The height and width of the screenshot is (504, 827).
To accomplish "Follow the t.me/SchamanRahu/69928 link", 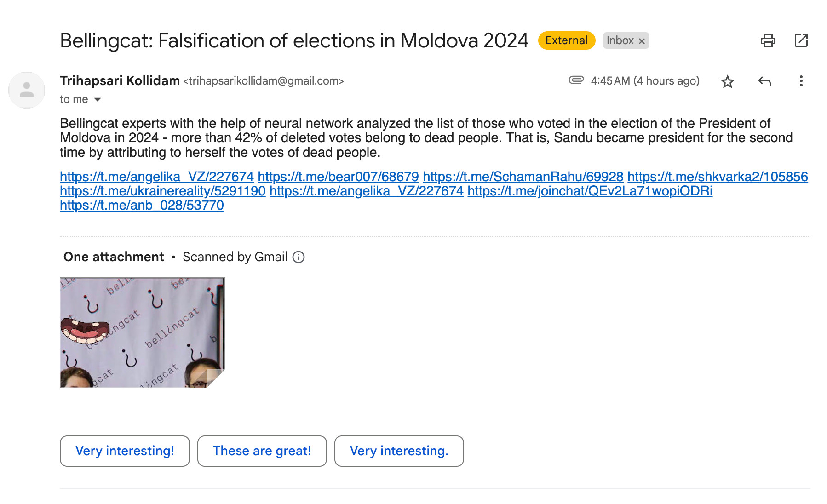I will pos(523,177).
